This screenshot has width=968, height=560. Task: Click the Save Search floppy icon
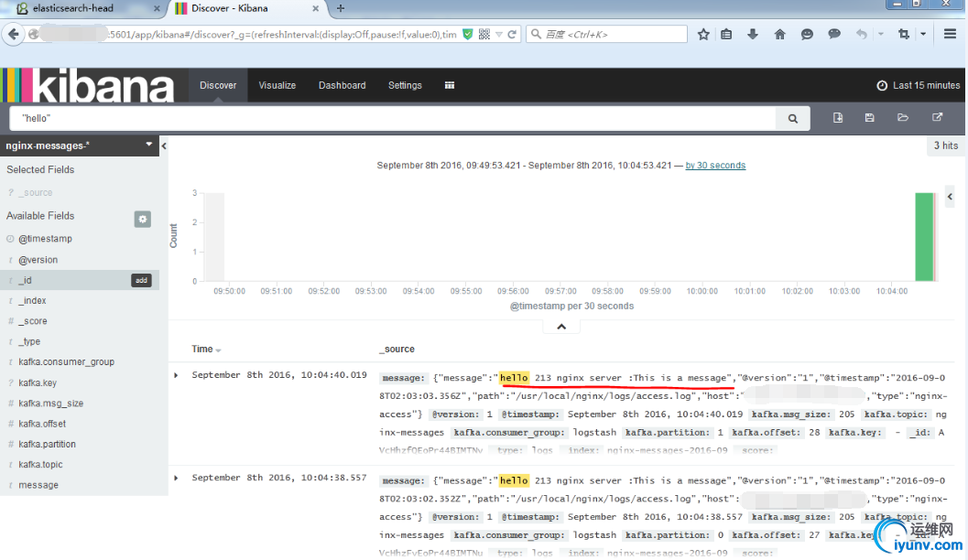click(870, 118)
